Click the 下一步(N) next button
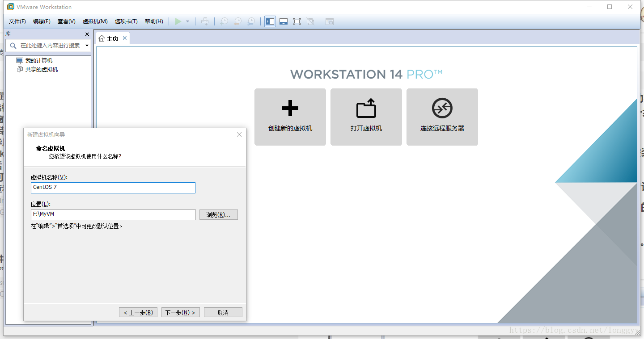 [180, 313]
